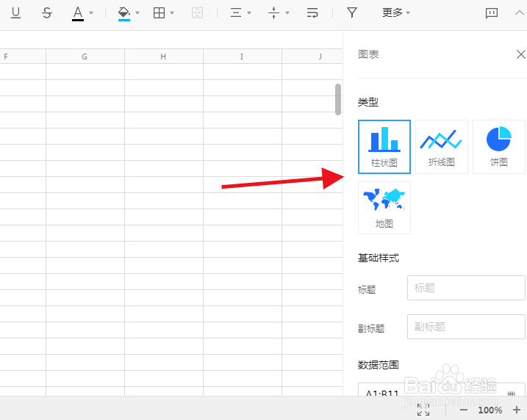Screen dimensions: 527x420
Task: Toggle text wrap icon
Action: coord(312,12)
